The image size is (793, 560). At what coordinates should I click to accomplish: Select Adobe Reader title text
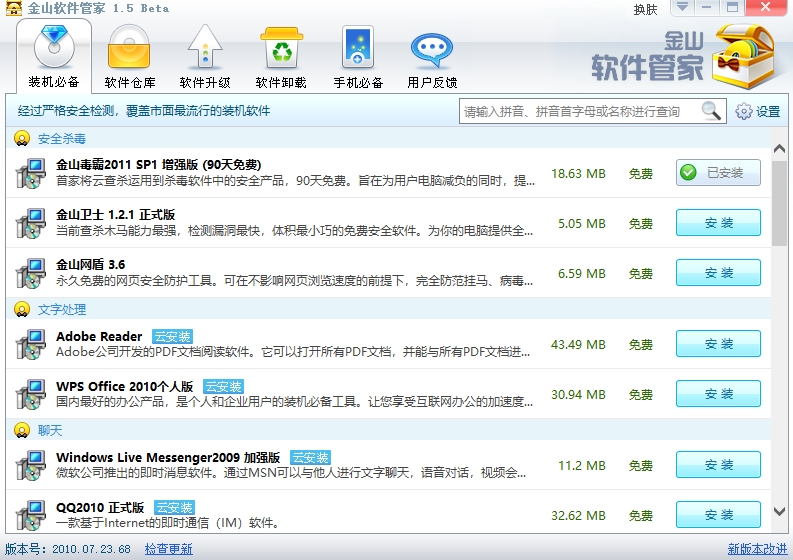(99, 336)
